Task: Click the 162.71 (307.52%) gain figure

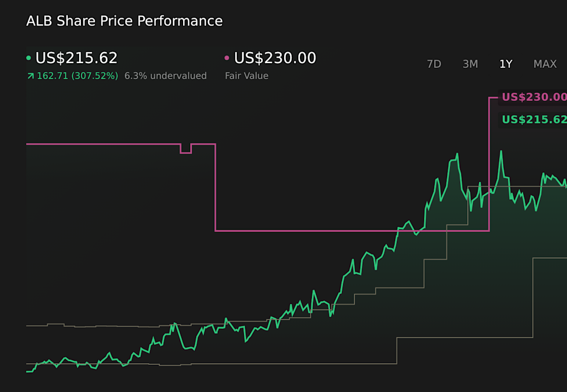Action: (x=77, y=76)
